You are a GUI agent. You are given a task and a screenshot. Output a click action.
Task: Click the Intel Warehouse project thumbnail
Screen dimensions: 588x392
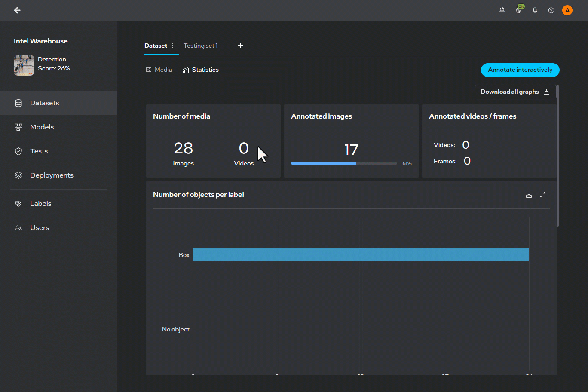coord(24,65)
